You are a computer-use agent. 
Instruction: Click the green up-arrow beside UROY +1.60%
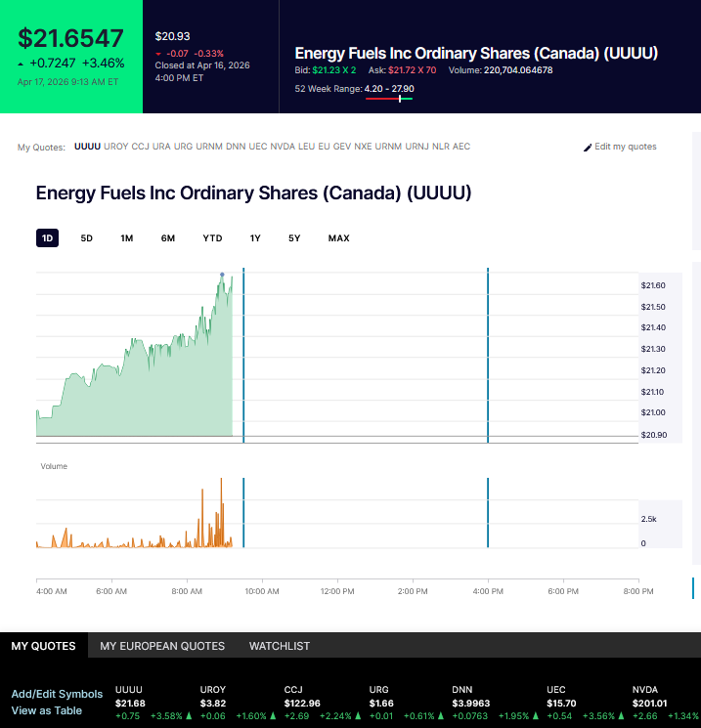pos(273,716)
